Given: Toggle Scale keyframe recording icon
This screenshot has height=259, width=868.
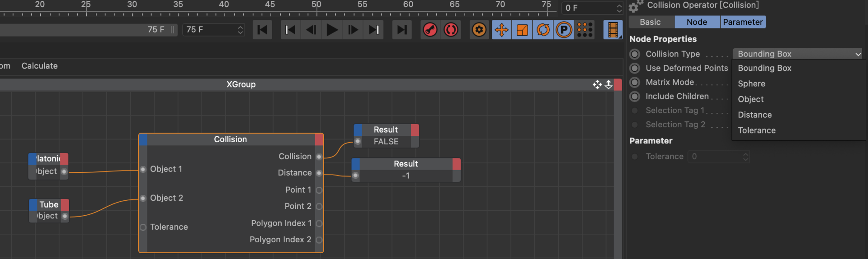Looking at the screenshot, I should coord(522,30).
